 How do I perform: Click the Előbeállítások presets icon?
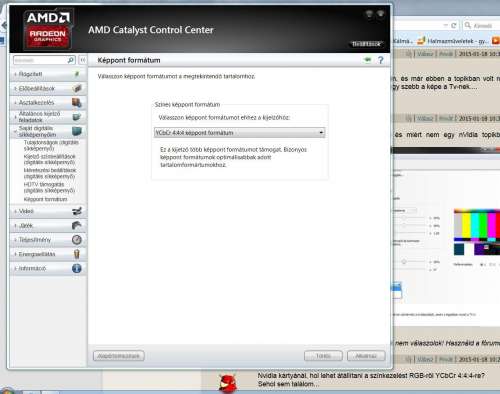point(77,88)
